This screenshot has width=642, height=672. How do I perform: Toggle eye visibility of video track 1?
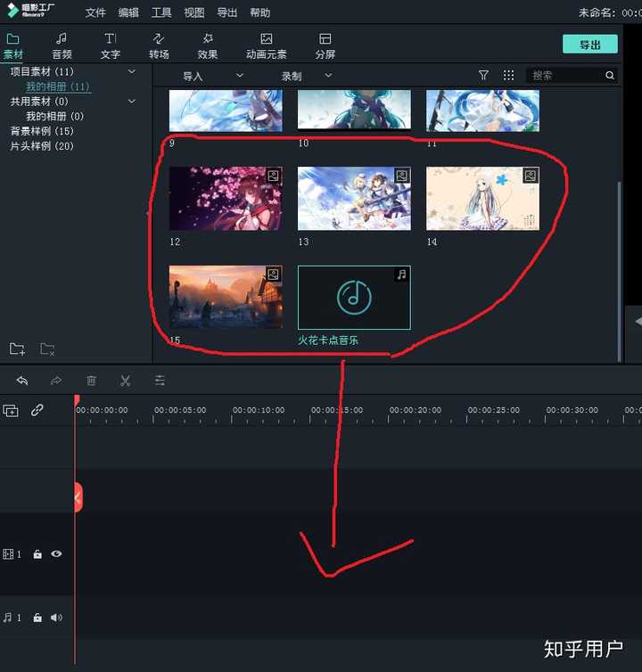[x=56, y=553]
